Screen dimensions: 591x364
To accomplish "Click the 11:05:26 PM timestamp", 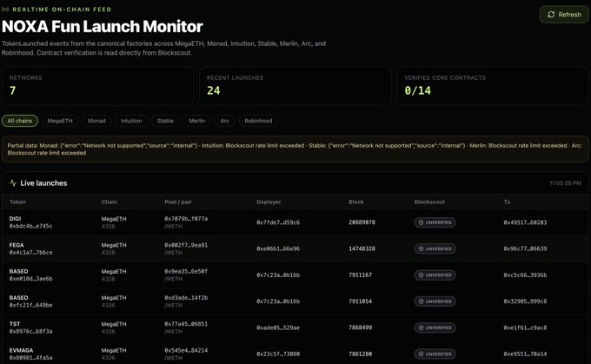I will (x=565, y=183).
